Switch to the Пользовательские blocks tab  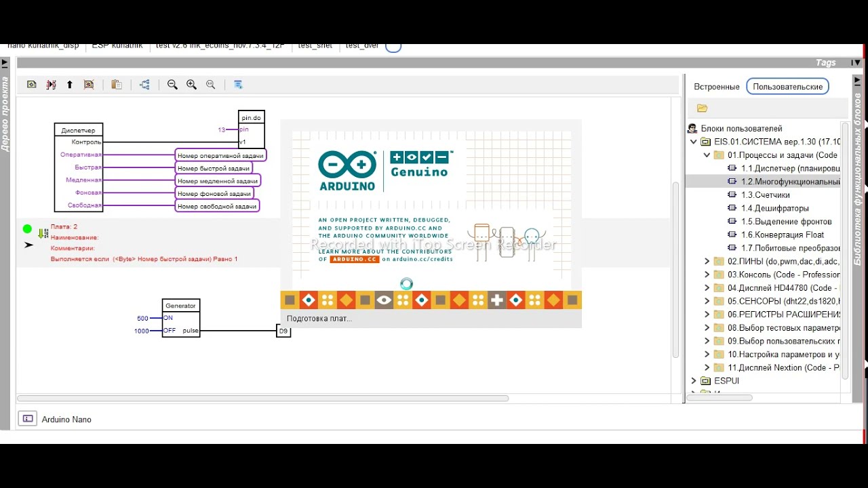pyautogui.click(x=787, y=87)
